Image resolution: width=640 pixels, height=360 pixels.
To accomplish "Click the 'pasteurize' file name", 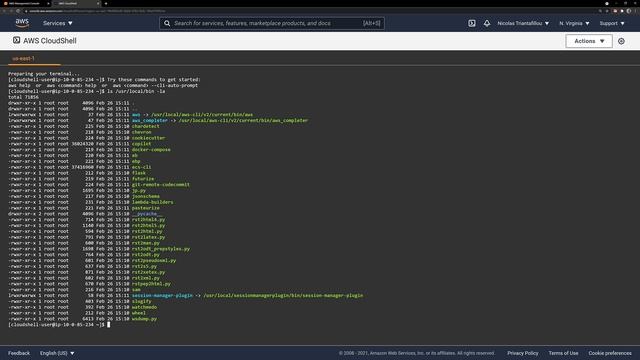I will [146, 208].
